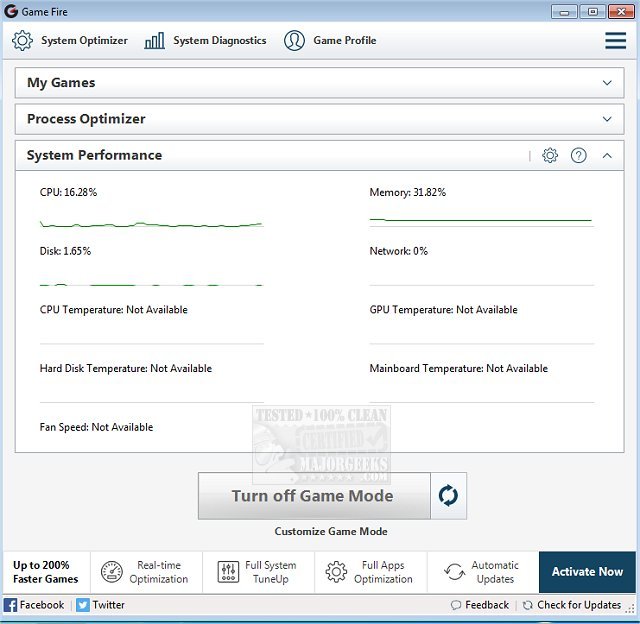The height and width of the screenshot is (624, 640).
Task: Click the System Performance header title
Action: [x=94, y=155]
